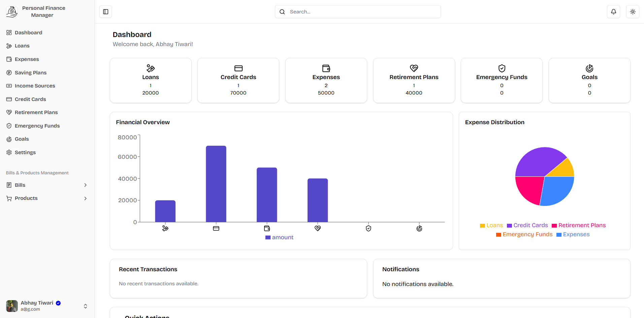Image resolution: width=644 pixels, height=318 pixels.
Task: Click the Credit Cards card icon
Action: point(238,68)
